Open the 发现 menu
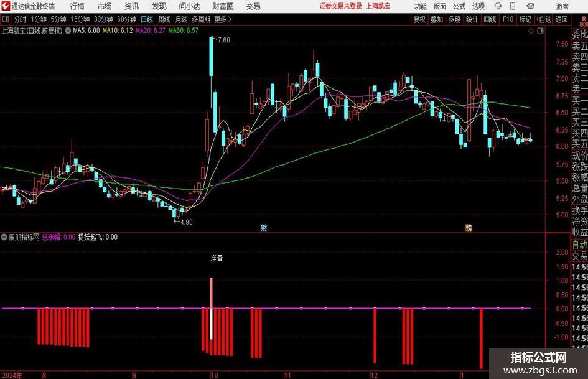Image resolution: width=588 pixels, height=379 pixels. [159, 6]
